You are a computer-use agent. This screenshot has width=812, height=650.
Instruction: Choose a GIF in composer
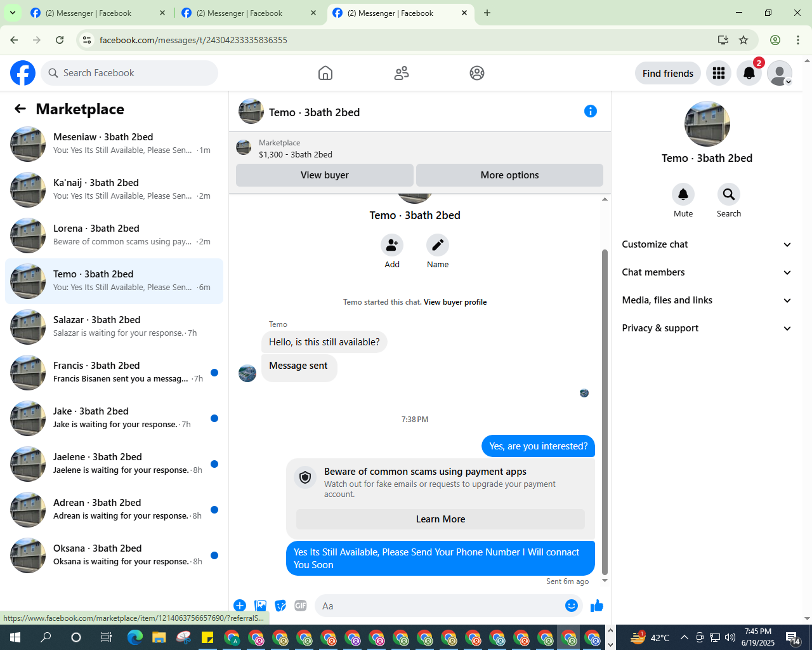tap(301, 606)
